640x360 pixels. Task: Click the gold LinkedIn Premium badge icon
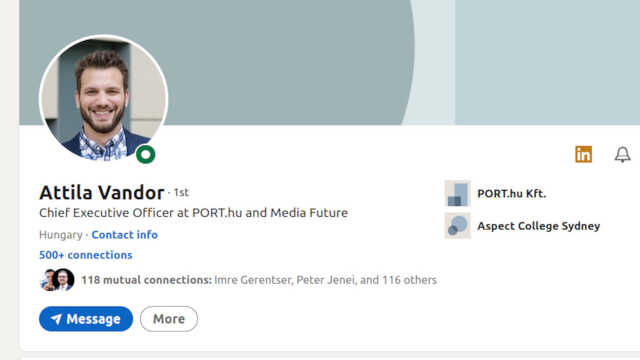[x=583, y=154]
